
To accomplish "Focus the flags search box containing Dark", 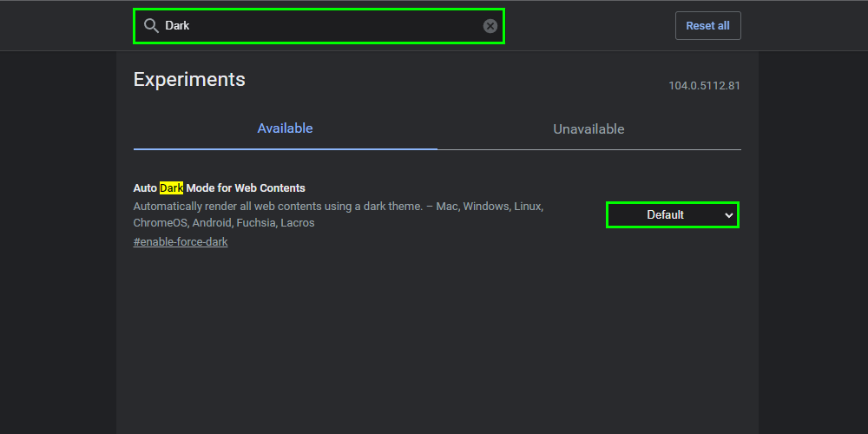I will tap(319, 26).
